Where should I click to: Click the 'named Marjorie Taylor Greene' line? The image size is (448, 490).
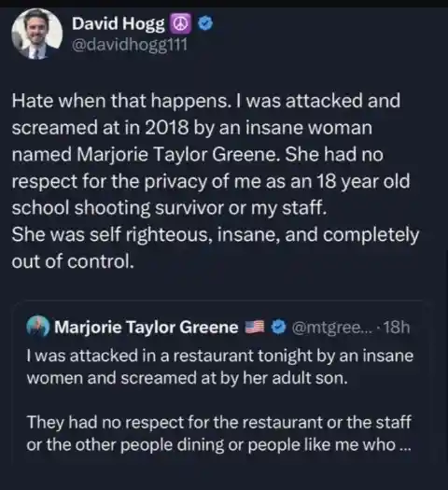pyautogui.click(x=198, y=154)
